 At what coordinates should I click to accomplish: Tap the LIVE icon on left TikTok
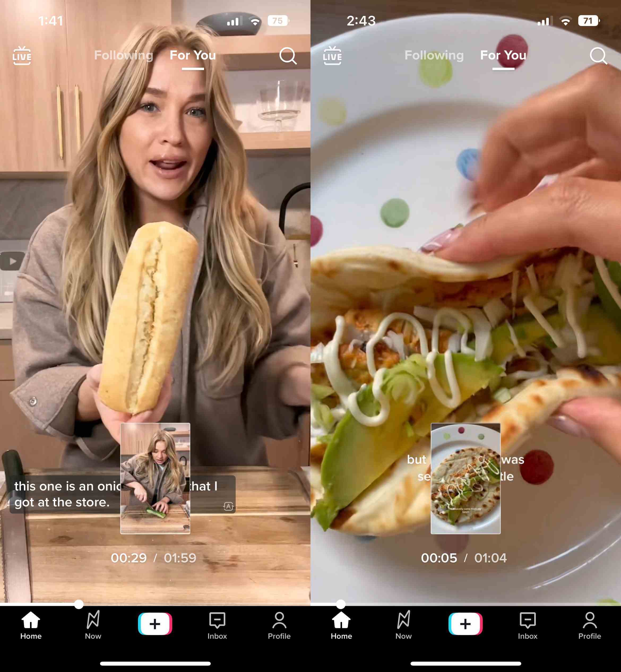(22, 54)
